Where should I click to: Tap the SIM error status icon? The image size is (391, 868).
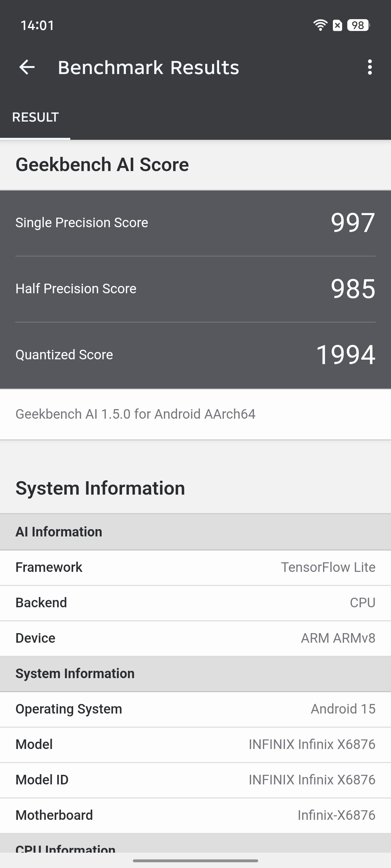[x=337, y=25]
